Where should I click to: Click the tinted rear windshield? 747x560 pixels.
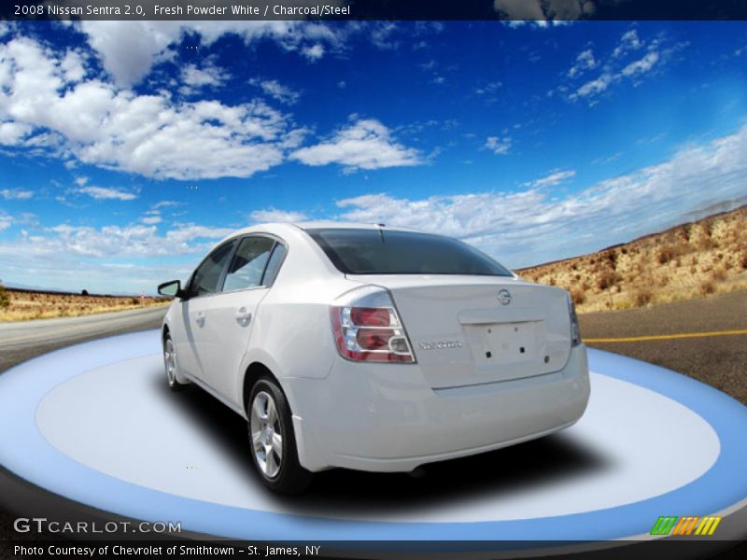click(406, 253)
